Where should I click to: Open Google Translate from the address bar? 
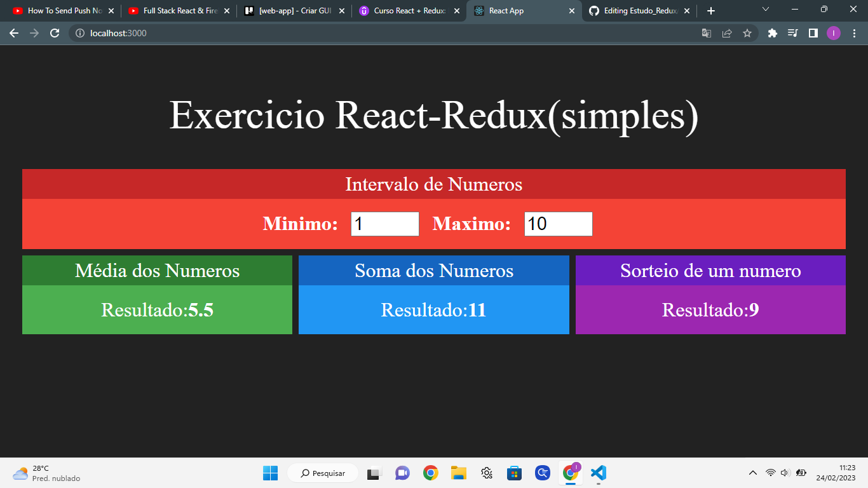tap(706, 33)
